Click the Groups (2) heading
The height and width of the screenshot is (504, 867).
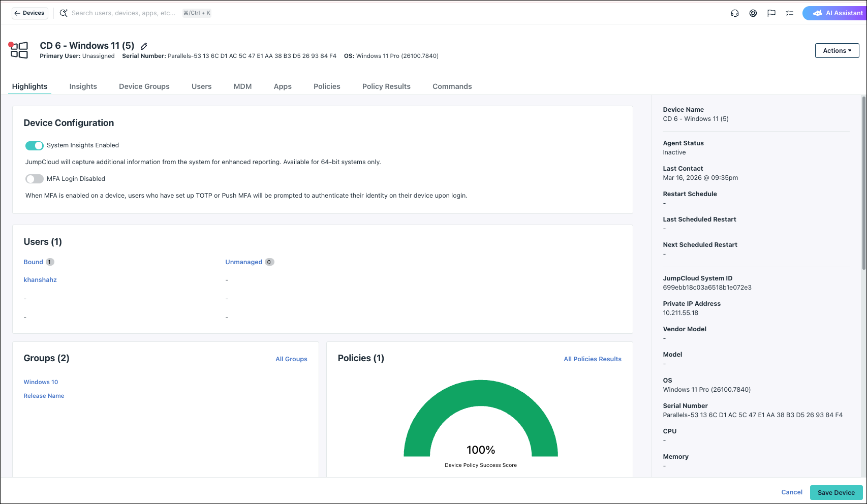(46, 358)
